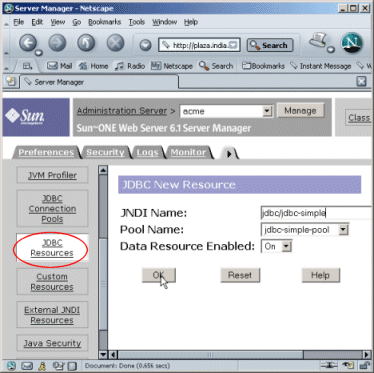The width and height of the screenshot is (374, 373).
Task: Click the Instant Messenger figure in the status bar
Action: 42,365
